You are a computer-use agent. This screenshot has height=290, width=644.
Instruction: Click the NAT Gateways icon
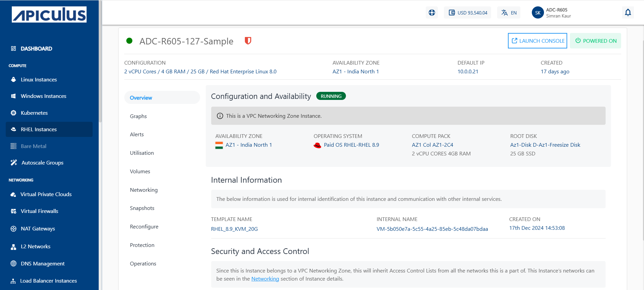pyautogui.click(x=13, y=228)
